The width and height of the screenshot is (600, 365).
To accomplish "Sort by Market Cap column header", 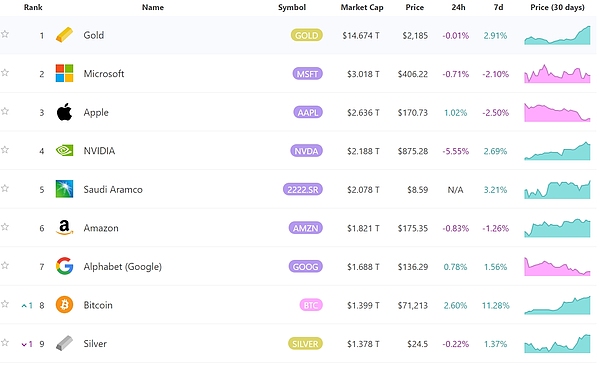I will tap(362, 7).
